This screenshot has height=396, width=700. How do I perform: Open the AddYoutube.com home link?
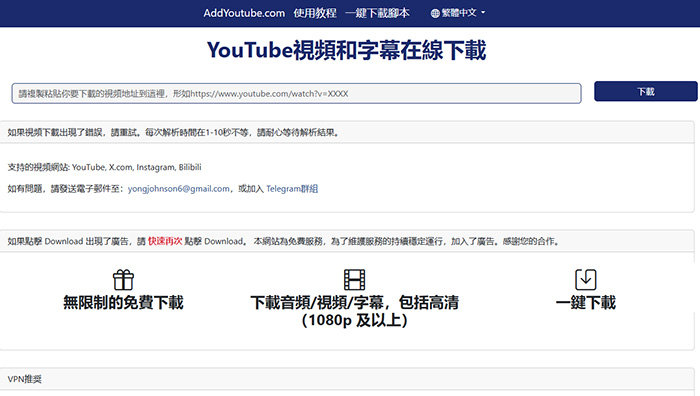pos(244,13)
